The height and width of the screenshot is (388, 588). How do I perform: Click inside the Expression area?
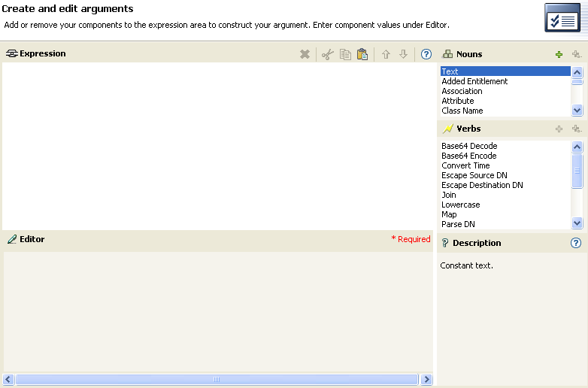(217, 146)
